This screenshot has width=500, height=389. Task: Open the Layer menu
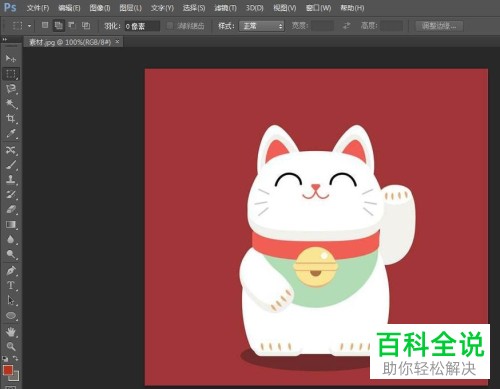(x=130, y=8)
